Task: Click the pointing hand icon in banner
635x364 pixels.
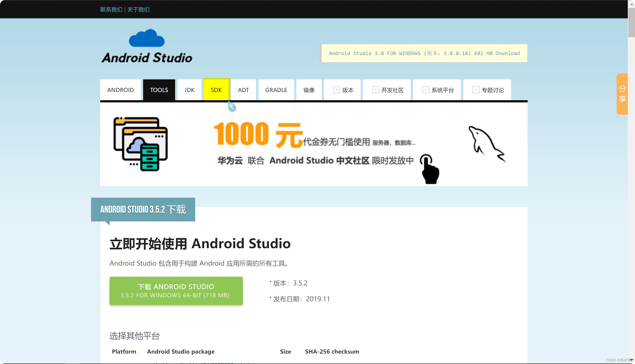Action: 430,169
